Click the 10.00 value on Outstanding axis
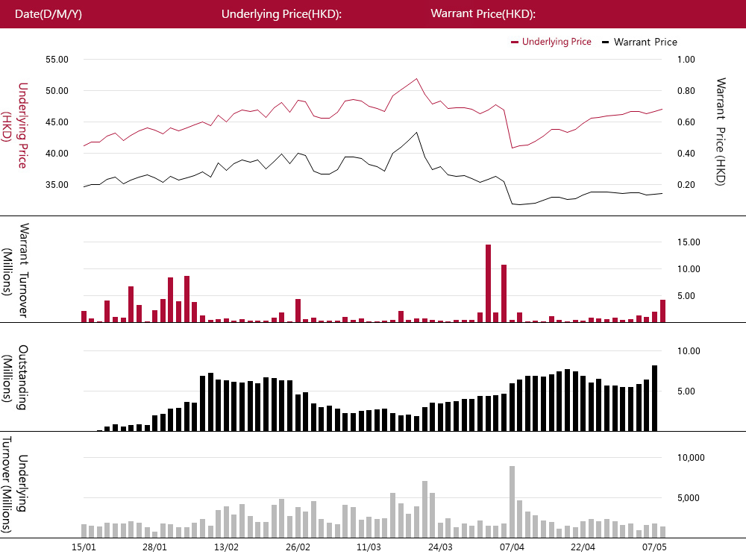 coord(689,351)
